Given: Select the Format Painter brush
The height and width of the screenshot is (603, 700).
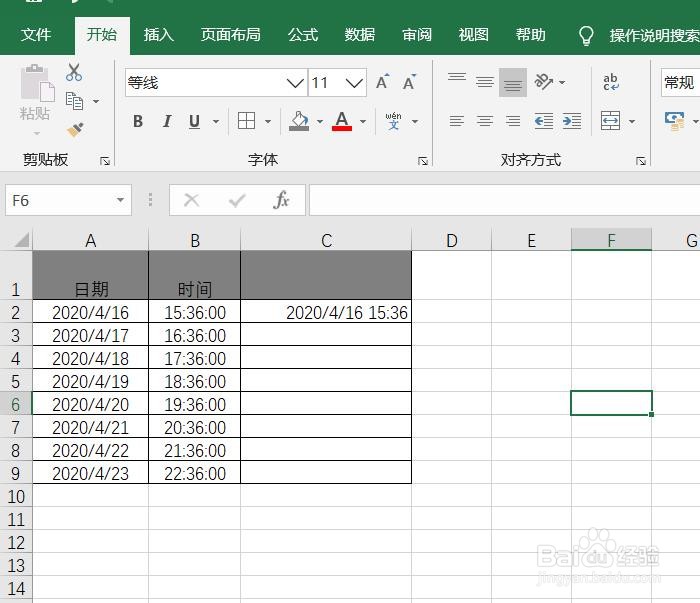Looking at the screenshot, I should click(x=75, y=130).
